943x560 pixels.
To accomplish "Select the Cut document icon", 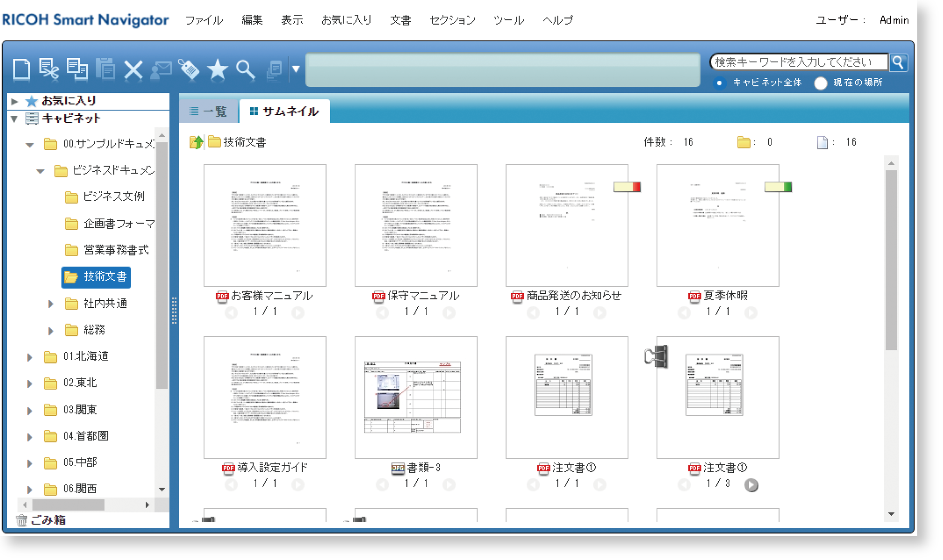I will [x=49, y=69].
